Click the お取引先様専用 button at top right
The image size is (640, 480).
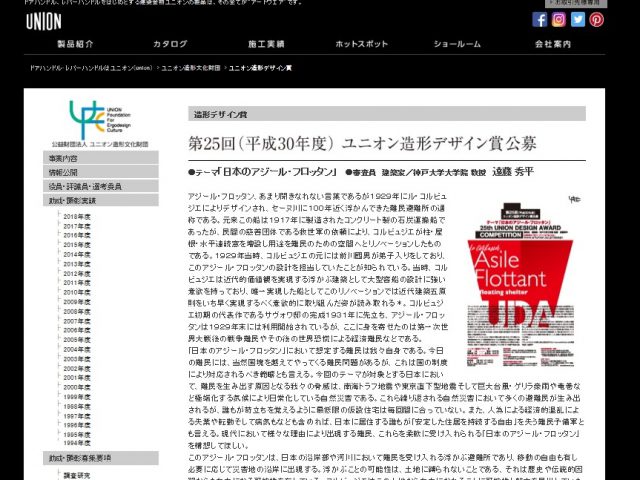576,3
